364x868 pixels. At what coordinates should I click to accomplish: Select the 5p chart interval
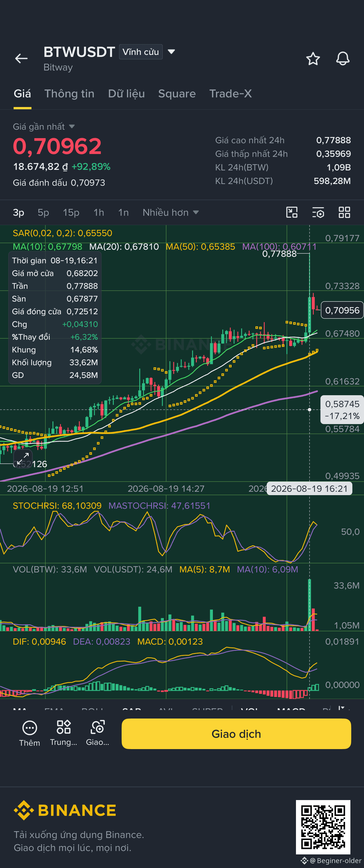43,213
